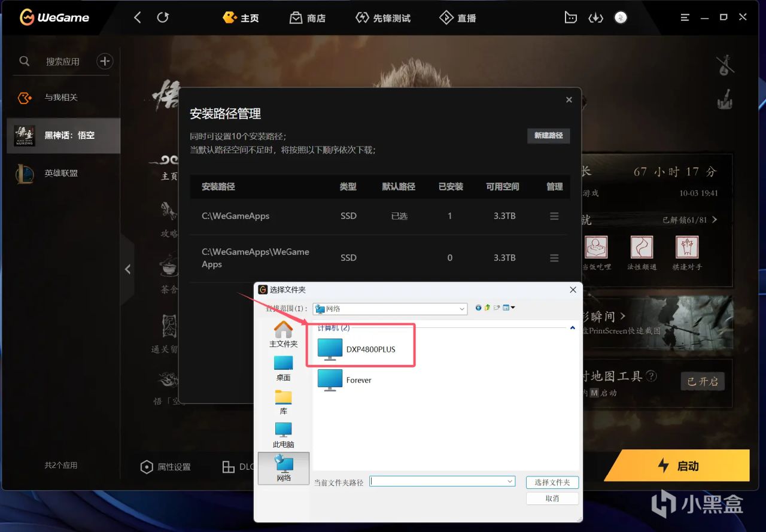Select 此电脑 in the places bar
The width and height of the screenshot is (766, 532).
[284, 435]
